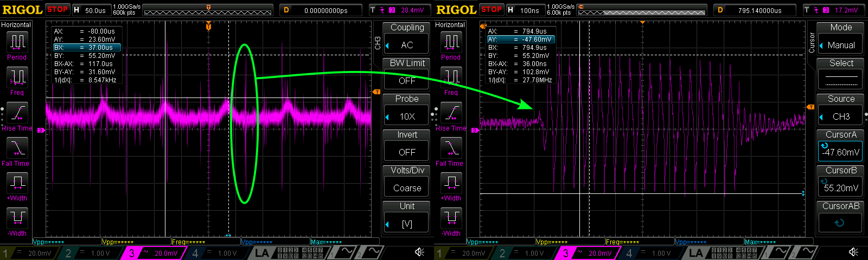Mute sound with left scope speaker icon

419,252
